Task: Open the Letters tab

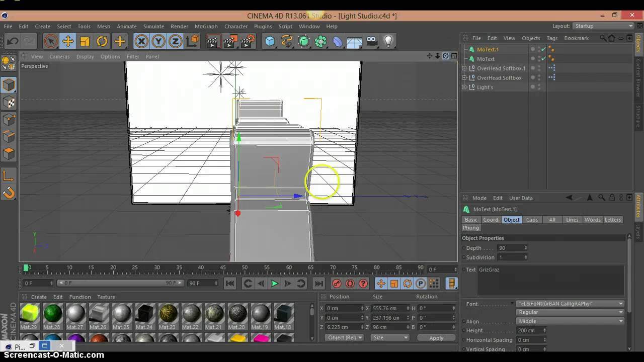Action: [x=612, y=220]
